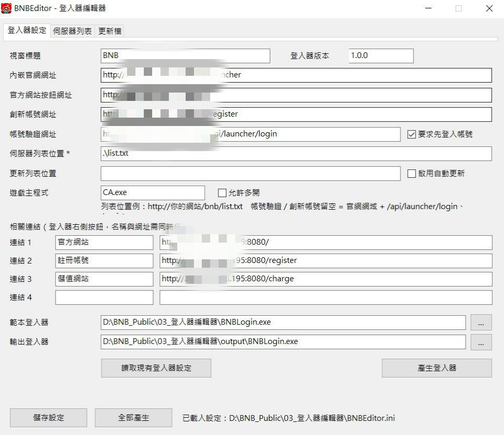Click the empty 連結 4 name field
Screen dimensions: 504x435
pyautogui.click(x=105, y=297)
